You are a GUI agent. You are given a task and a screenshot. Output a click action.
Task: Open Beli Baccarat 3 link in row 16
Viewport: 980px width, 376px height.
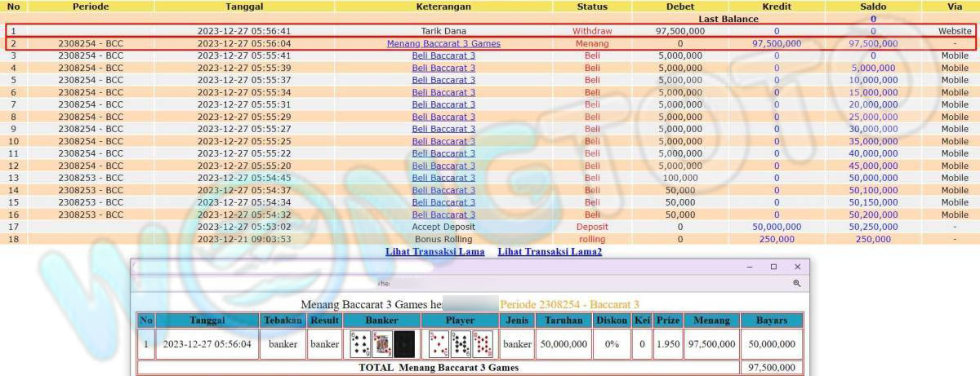pyautogui.click(x=443, y=215)
